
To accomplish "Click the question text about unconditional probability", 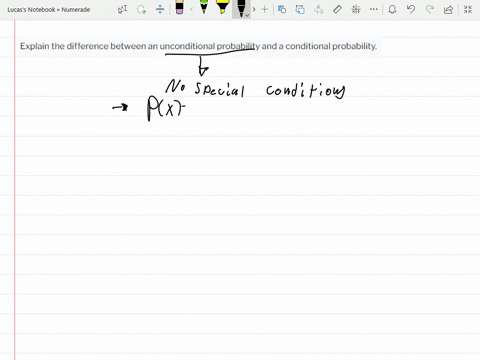I will click(x=198, y=46).
